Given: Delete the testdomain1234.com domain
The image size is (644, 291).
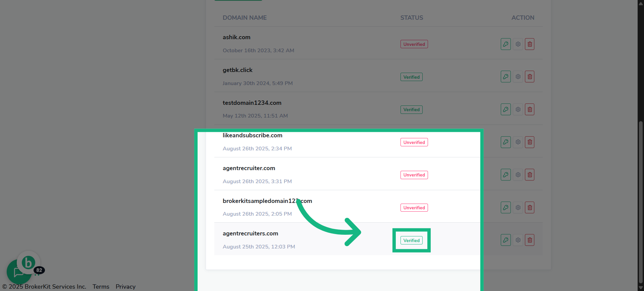Looking at the screenshot, I should 530,110.
